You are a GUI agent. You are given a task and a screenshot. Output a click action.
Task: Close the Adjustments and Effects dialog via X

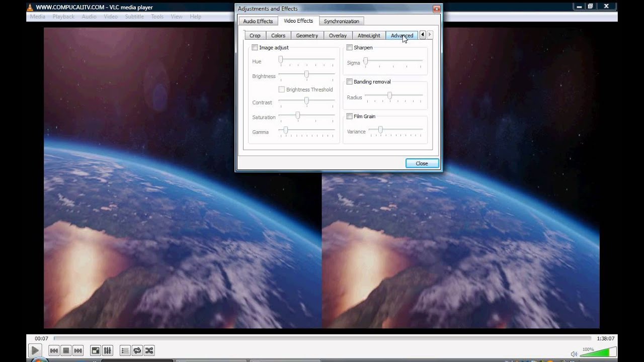tap(437, 9)
